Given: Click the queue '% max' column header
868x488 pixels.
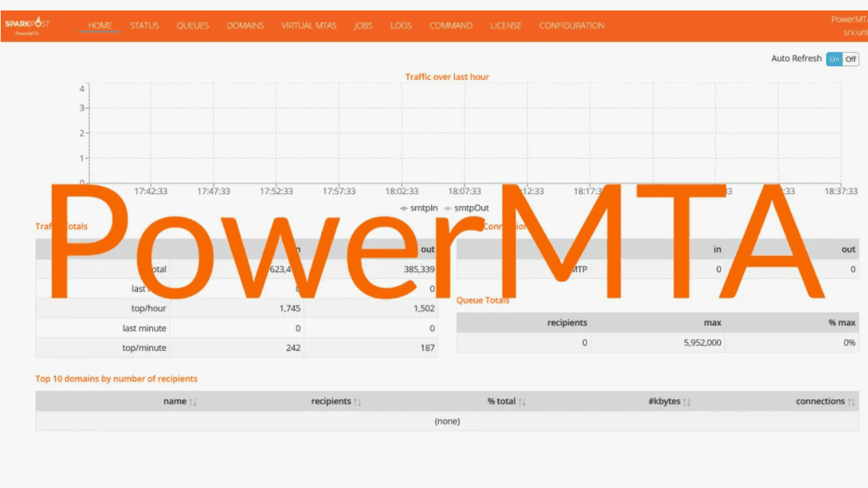Looking at the screenshot, I should tap(842, 322).
